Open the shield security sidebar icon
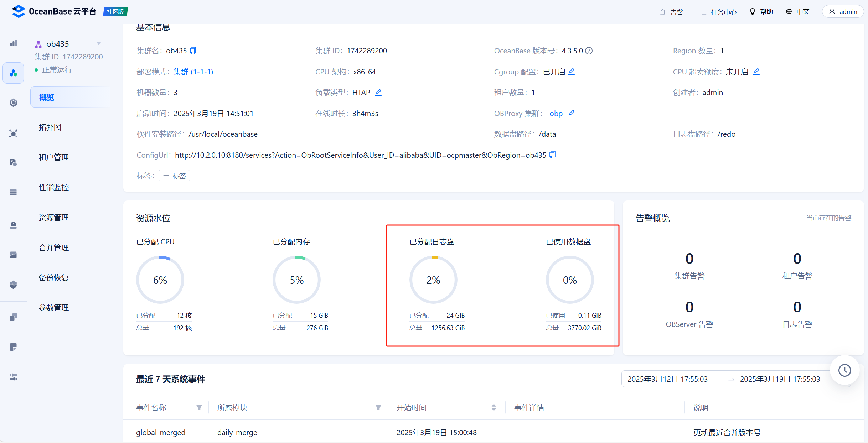The image size is (868, 443). point(13,285)
